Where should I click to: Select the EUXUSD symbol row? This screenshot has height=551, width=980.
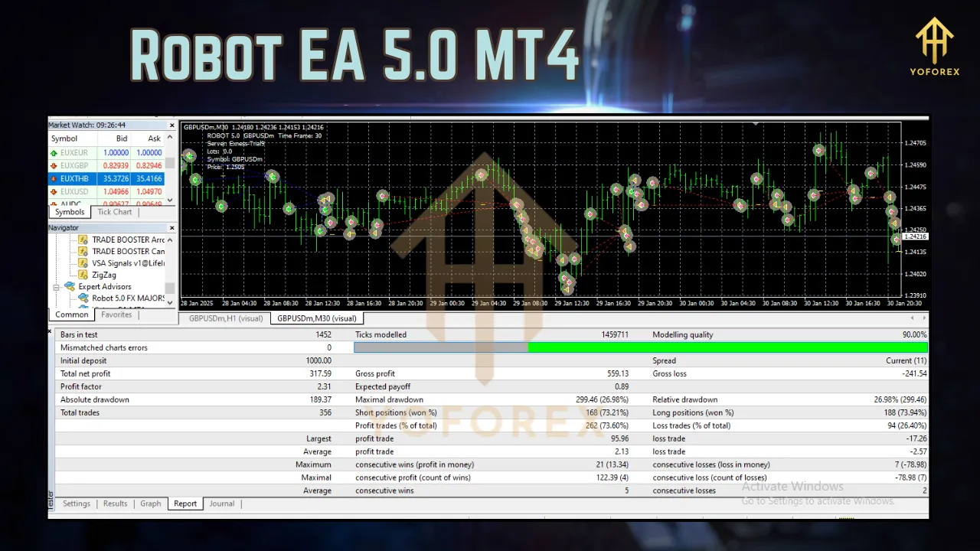[106, 191]
